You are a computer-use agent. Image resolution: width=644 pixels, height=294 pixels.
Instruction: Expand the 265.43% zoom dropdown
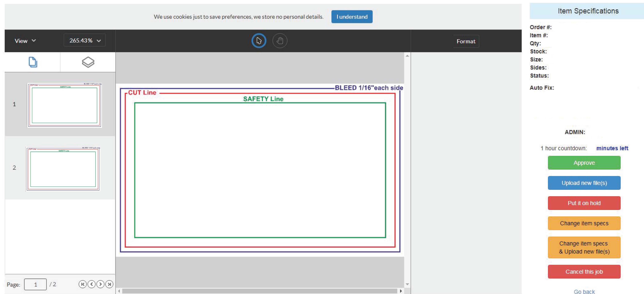[x=84, y=40]
